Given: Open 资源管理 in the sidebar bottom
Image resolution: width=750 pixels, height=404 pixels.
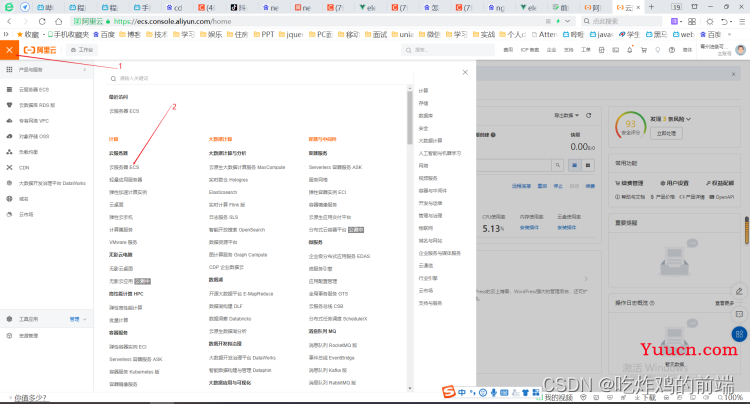Looking at the screenshot, I should (28, 336).
